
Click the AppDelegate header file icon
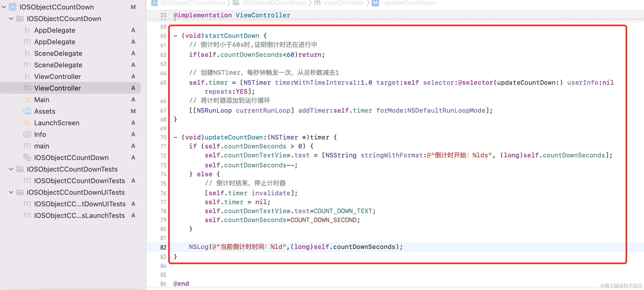[x=27, y=30]
